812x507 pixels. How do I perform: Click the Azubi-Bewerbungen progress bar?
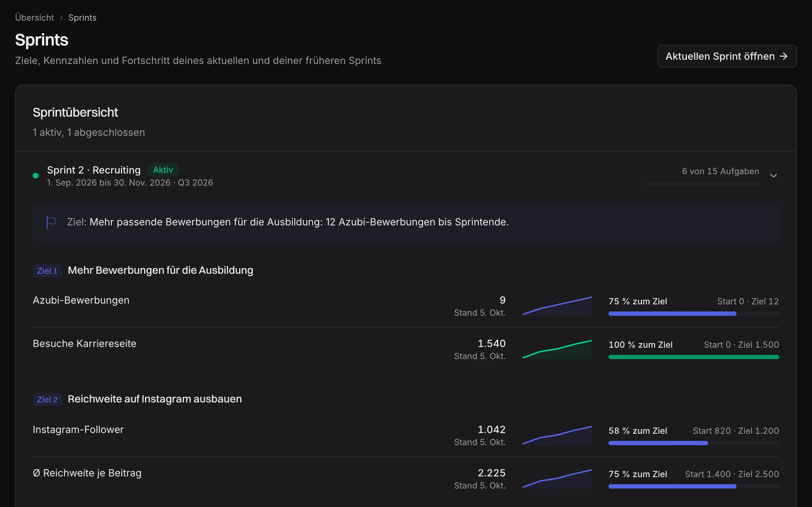click(x=694, y=314)
